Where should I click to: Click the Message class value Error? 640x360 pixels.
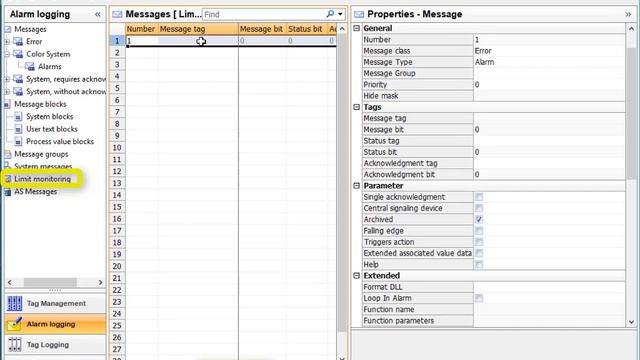483,51
